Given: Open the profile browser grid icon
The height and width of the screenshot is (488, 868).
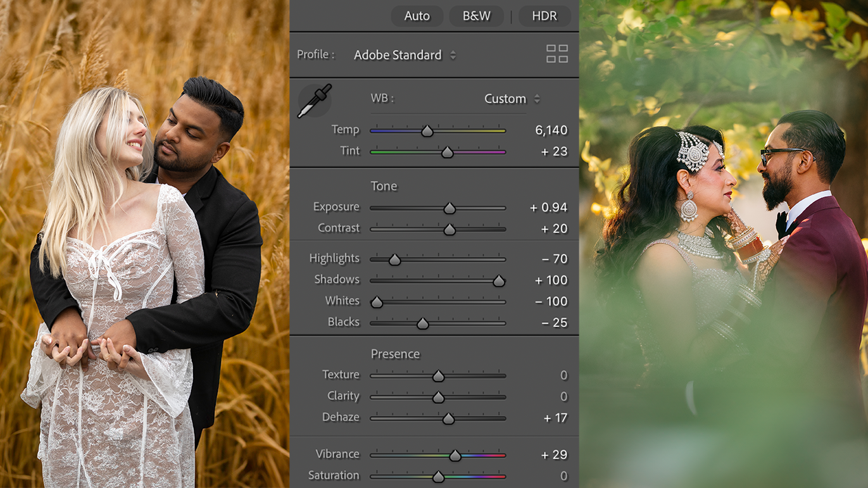Looking at the screenshot, I should 557,54.
